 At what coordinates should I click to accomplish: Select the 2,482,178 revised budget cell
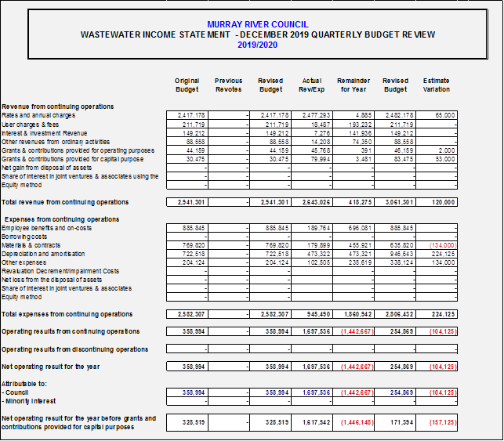[395, 115]
